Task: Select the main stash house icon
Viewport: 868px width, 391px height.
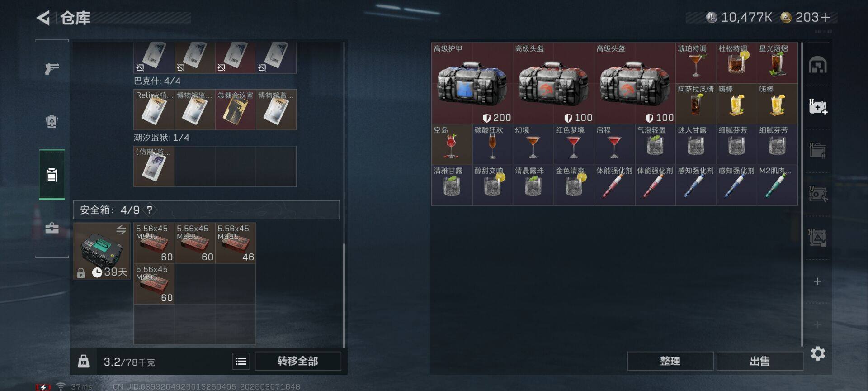Action: 818,65
